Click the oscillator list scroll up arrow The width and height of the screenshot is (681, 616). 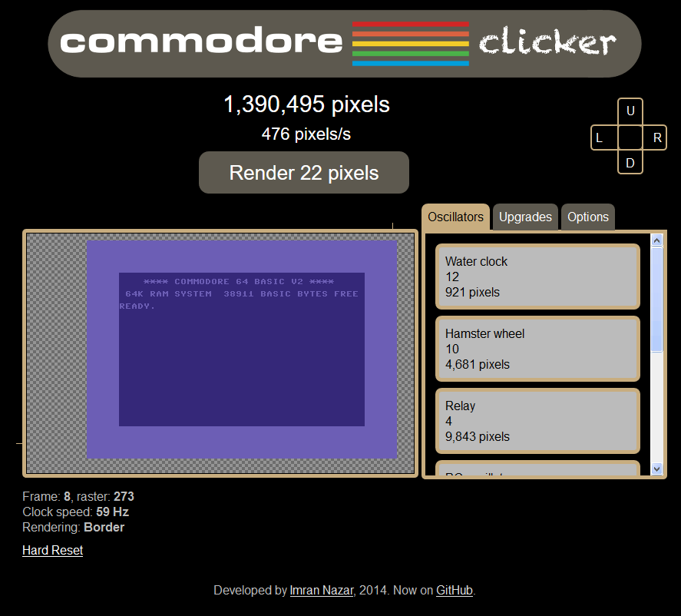pyautogui.click(x=656, y=240)
